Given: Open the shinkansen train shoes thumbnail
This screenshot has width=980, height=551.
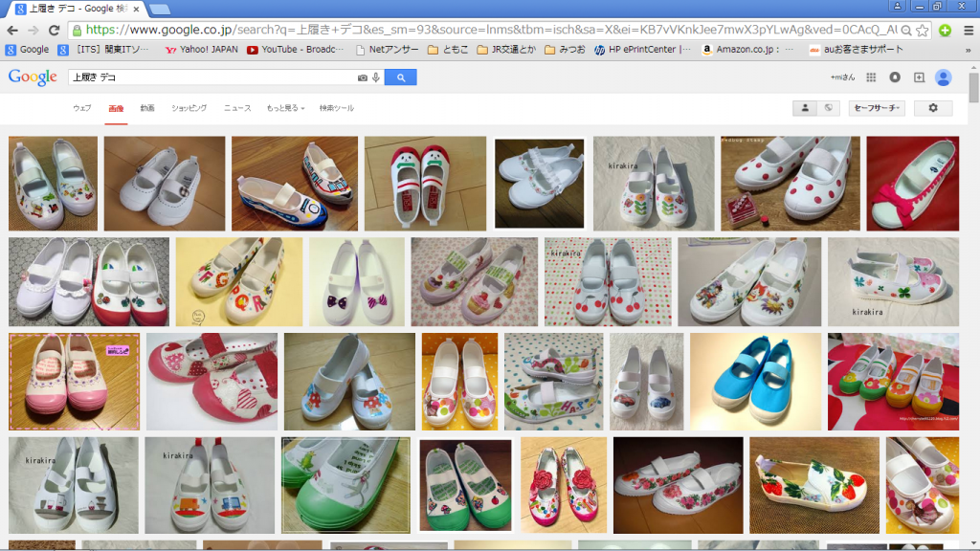Looking at the screenshot, I should point(295,184).
